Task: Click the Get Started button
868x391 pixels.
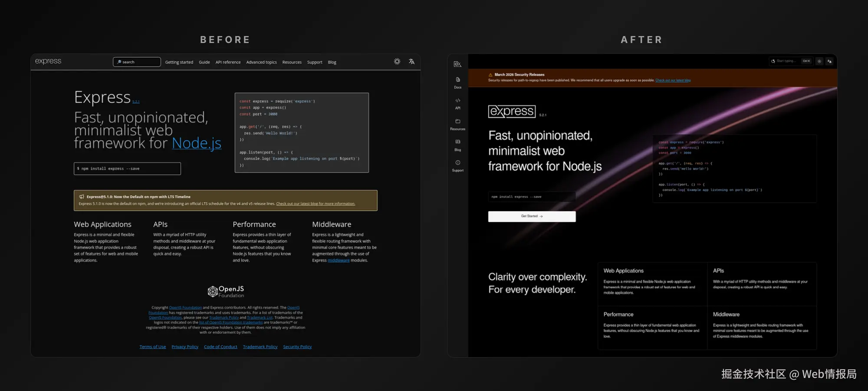Action: [532, 216]
